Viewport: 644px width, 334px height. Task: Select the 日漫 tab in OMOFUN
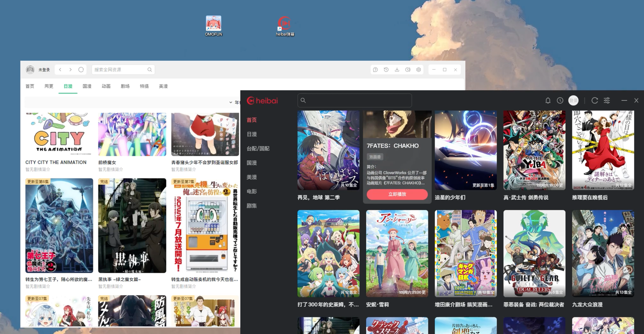click(x=68, y=86)
